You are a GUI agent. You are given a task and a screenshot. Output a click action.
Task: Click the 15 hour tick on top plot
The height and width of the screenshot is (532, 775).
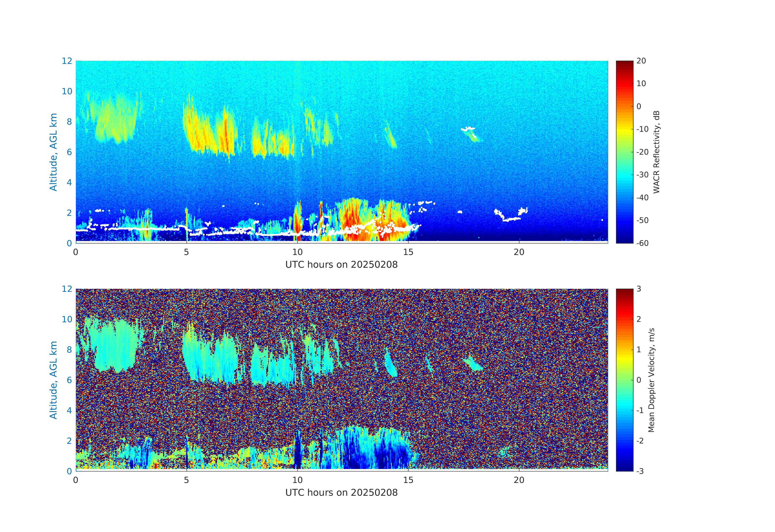click(x=408, y=252)
